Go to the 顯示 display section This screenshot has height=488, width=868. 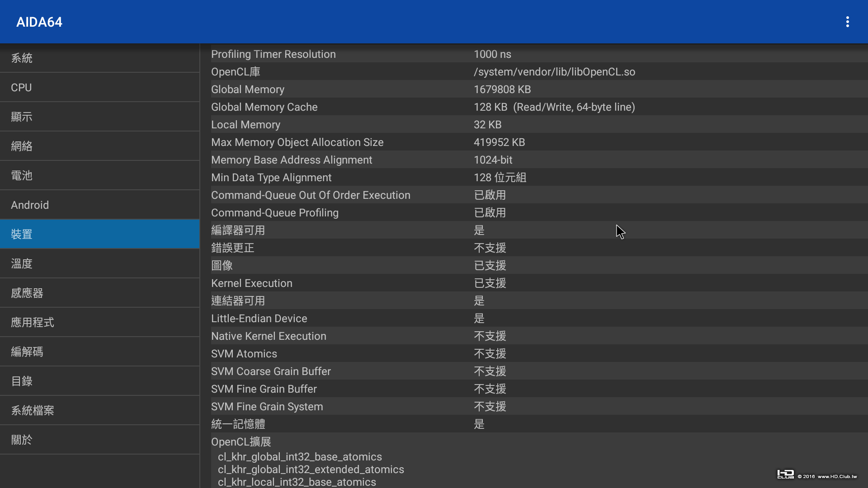[x=99, y=117]
